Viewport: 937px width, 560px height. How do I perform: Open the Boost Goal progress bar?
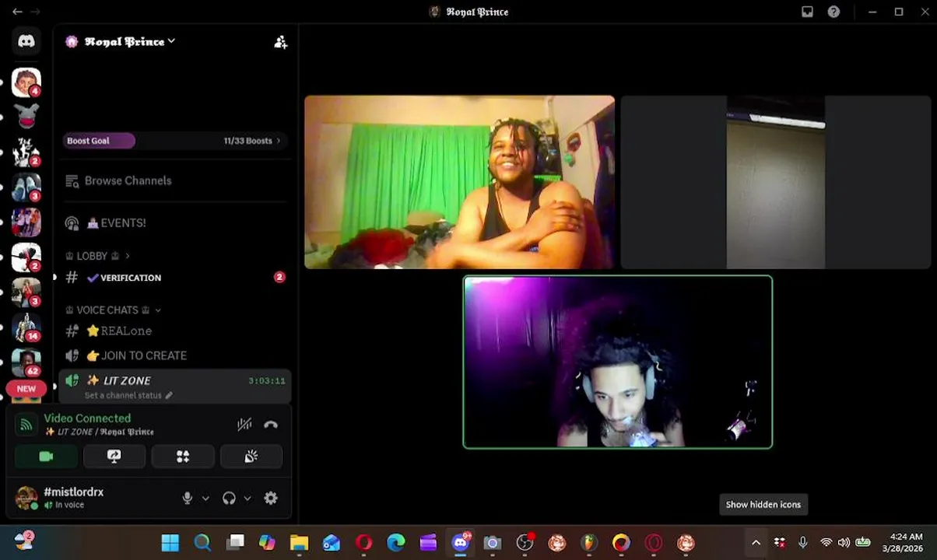(x=174, y=141)
